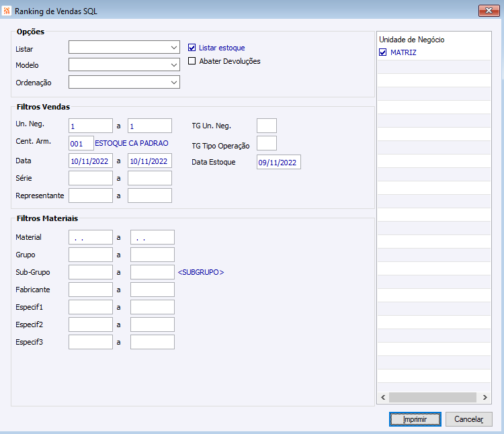Uncheck MATRIZ in Unidade de Negócio list
This screenshot has height=434, width=504.
(x=383, y=52)
